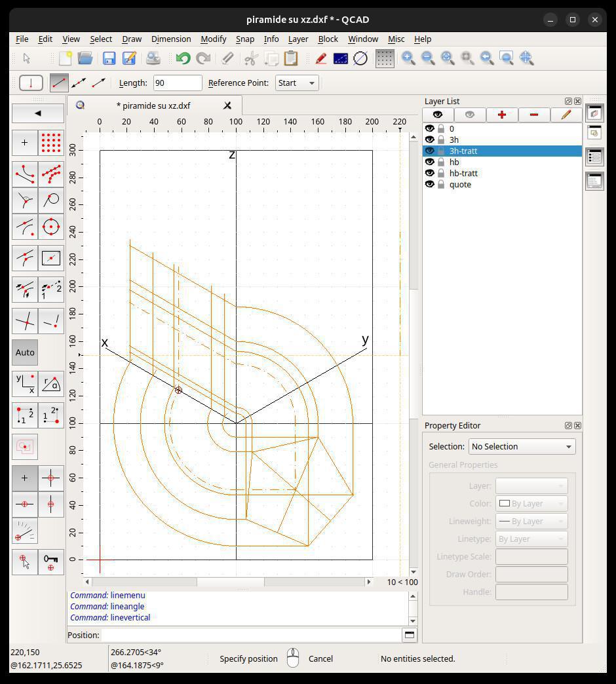Open the Snap menu
616x684 pixels.
[244, 39]
